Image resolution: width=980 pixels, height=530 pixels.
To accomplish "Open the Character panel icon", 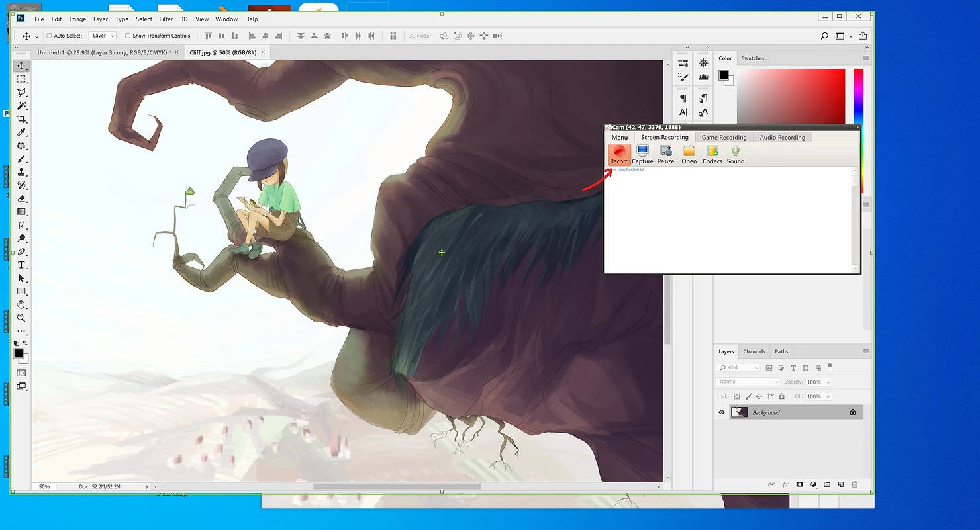I will [683, 112].
